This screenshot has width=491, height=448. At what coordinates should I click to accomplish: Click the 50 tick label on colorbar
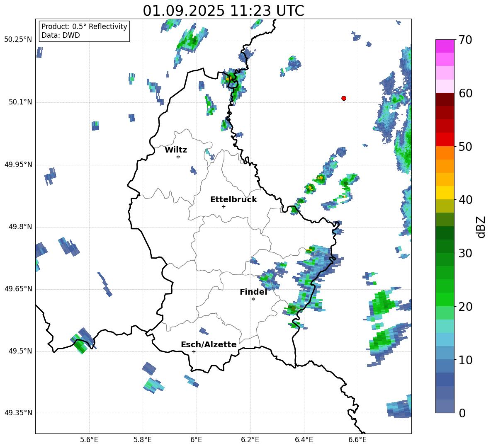(x=465, y=146)
